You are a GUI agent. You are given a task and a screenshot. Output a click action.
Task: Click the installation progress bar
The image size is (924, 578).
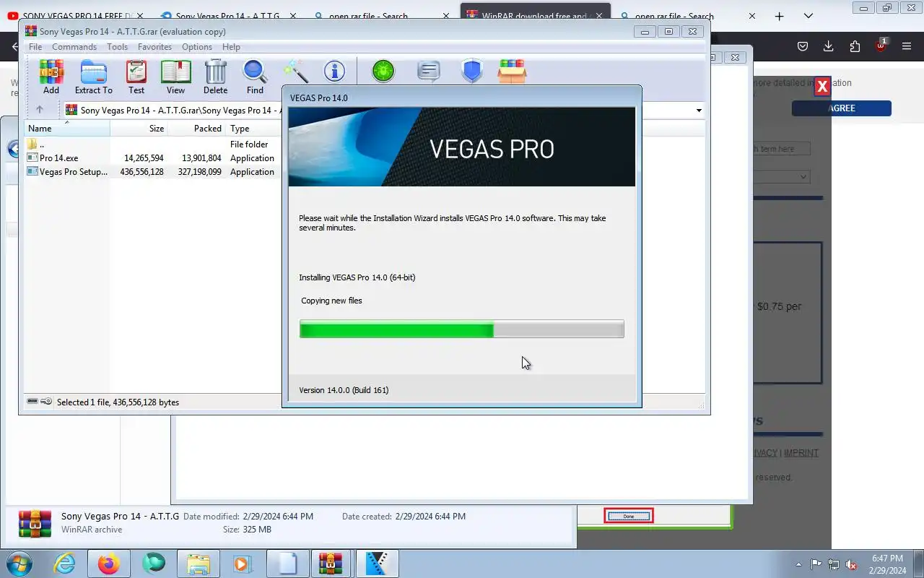coord(462,329)
